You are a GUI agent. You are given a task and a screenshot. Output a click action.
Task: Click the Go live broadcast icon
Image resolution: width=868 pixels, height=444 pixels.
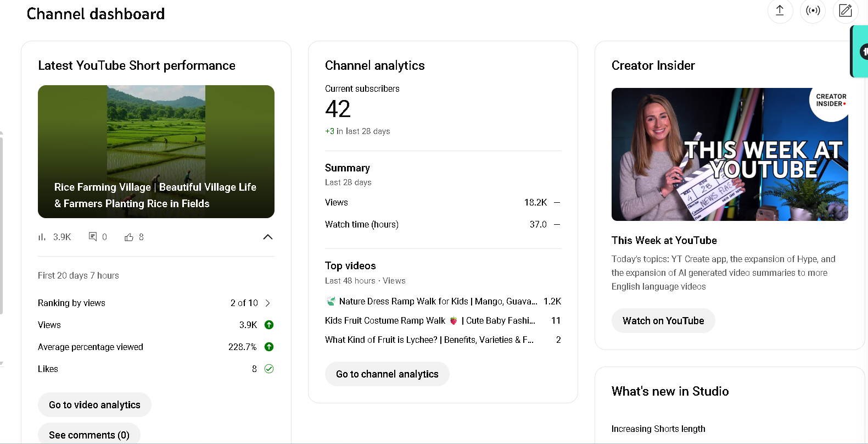point(813,10)
